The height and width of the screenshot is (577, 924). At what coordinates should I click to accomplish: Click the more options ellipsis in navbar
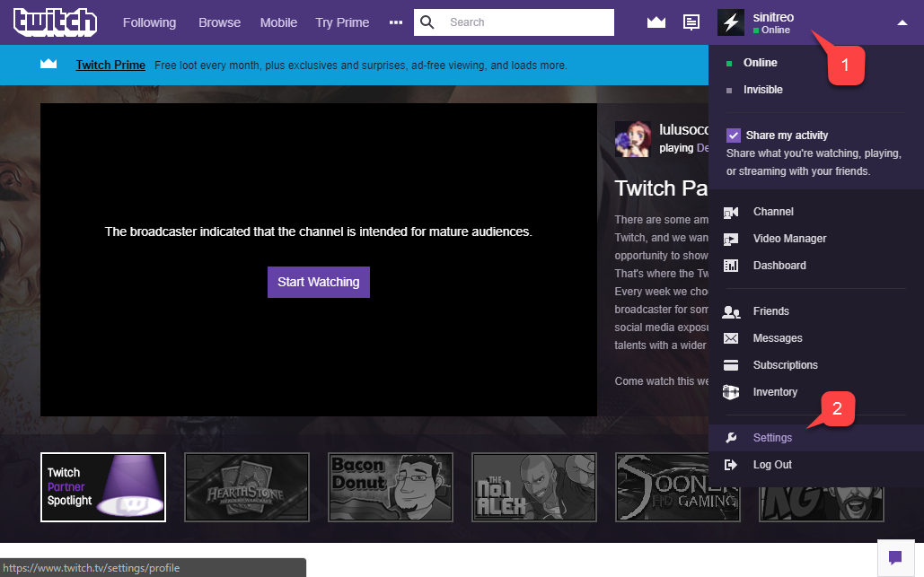[x=396, y=22]
